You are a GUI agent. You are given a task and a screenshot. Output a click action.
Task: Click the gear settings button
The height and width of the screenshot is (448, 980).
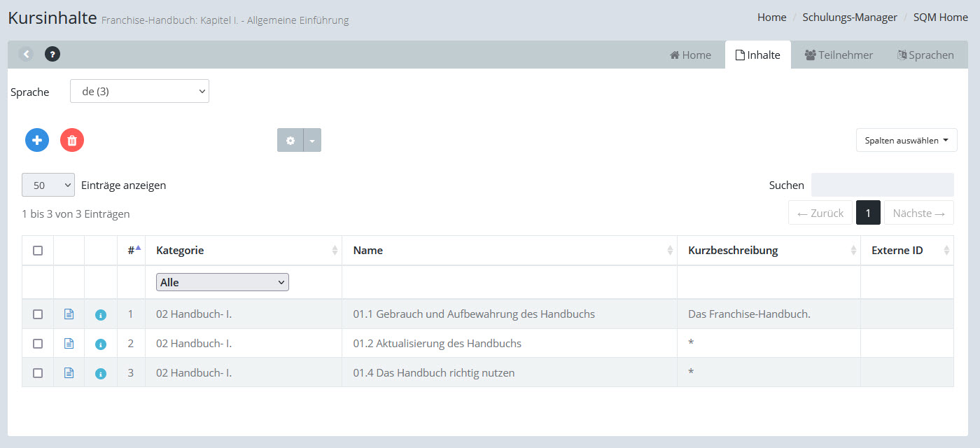coord(290,140)
